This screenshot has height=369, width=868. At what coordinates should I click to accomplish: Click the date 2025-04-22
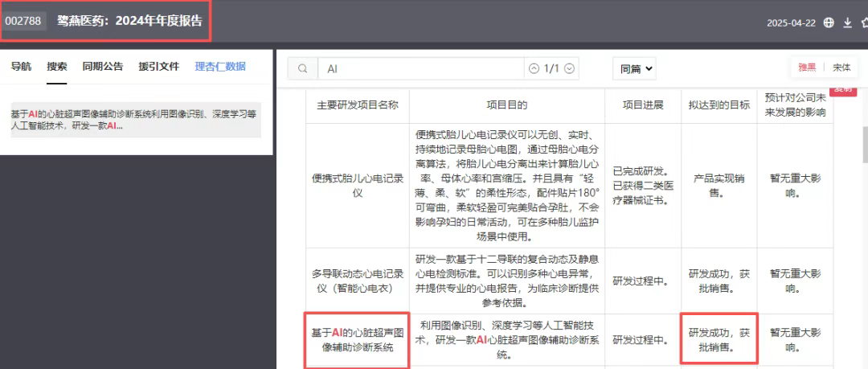[791, 23]
